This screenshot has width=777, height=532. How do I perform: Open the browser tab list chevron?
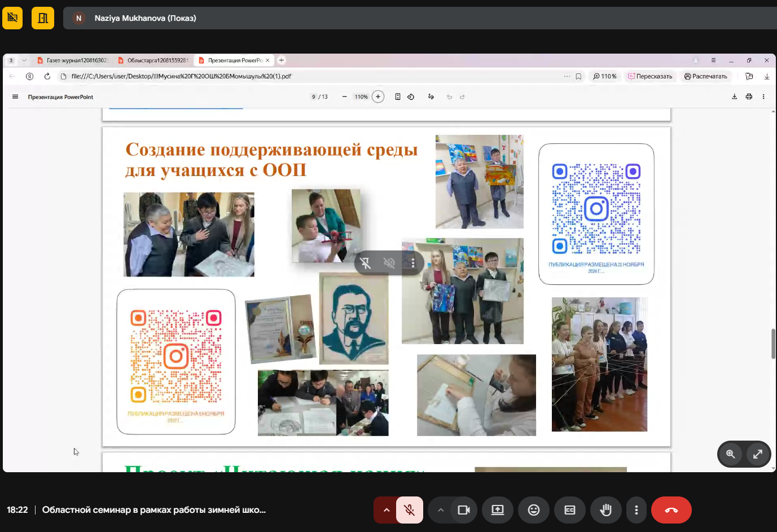click(x=24, y=60)
